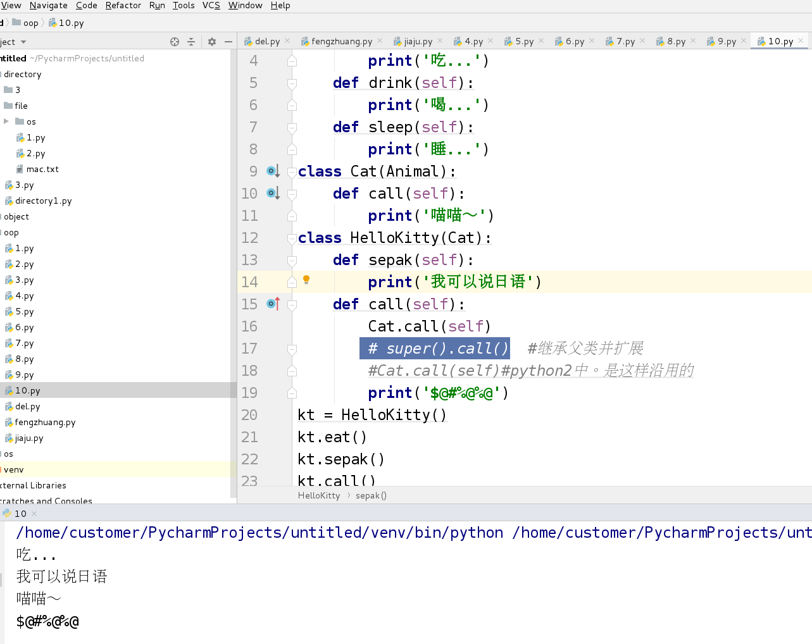Click the overridden marker on line 10
This screenshot has width=812, height=644.
click(273, 193)
